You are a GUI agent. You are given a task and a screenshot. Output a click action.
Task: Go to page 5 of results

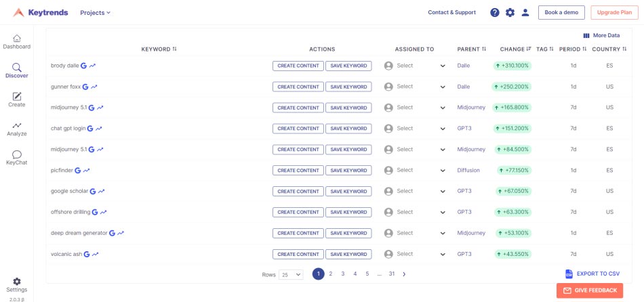(367, 274)
